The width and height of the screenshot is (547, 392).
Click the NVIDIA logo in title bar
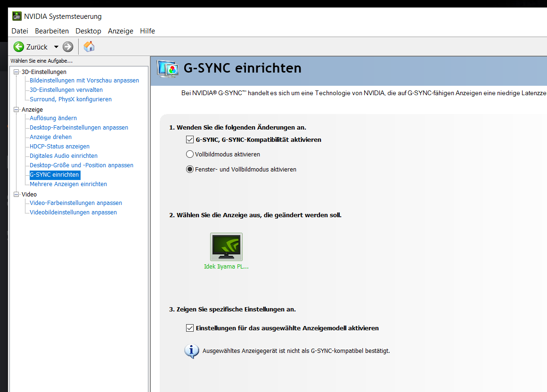tap(17, 16)
